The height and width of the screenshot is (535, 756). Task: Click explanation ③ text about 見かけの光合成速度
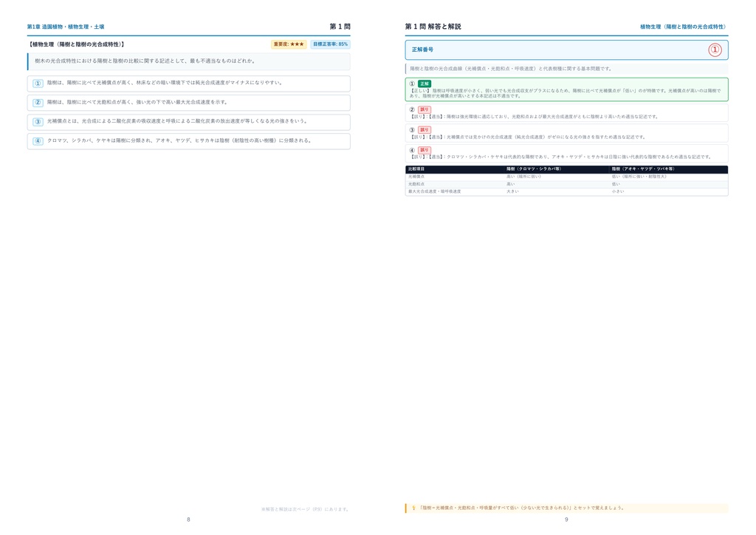[x=527, y=137]
